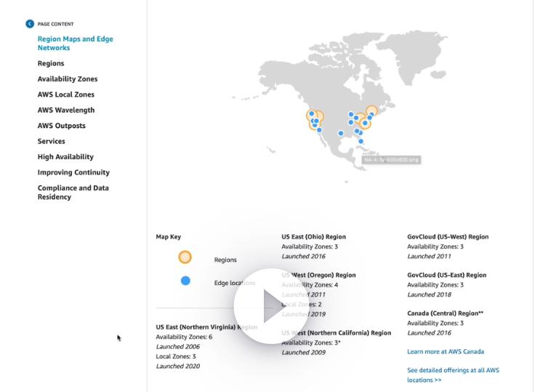Click the Regions orange circle in map key
The image size is (551, 392).
point(185,257)
